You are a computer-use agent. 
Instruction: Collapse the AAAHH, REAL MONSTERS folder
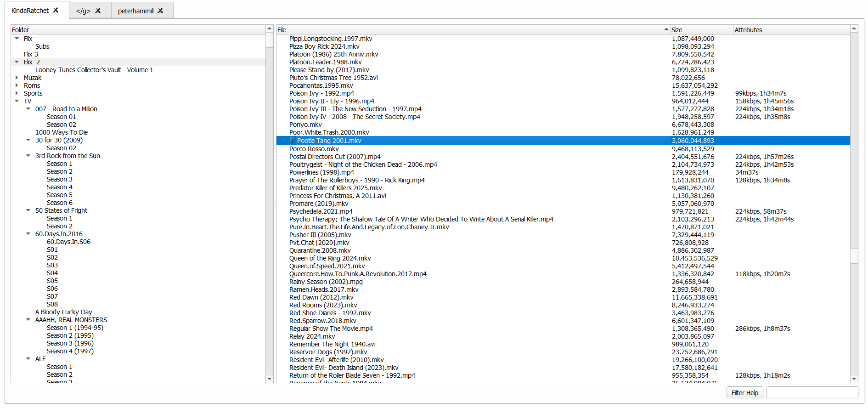point(28,320)
